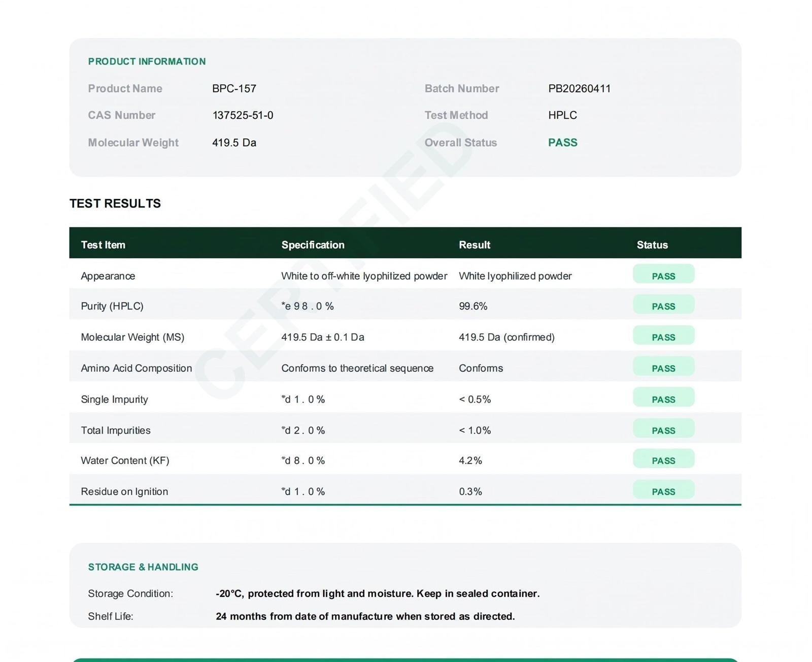812x662 pixels.
Task: Click the 419.5 Da ± 0.1 Da specification
Action: click(x=323, y=337)
